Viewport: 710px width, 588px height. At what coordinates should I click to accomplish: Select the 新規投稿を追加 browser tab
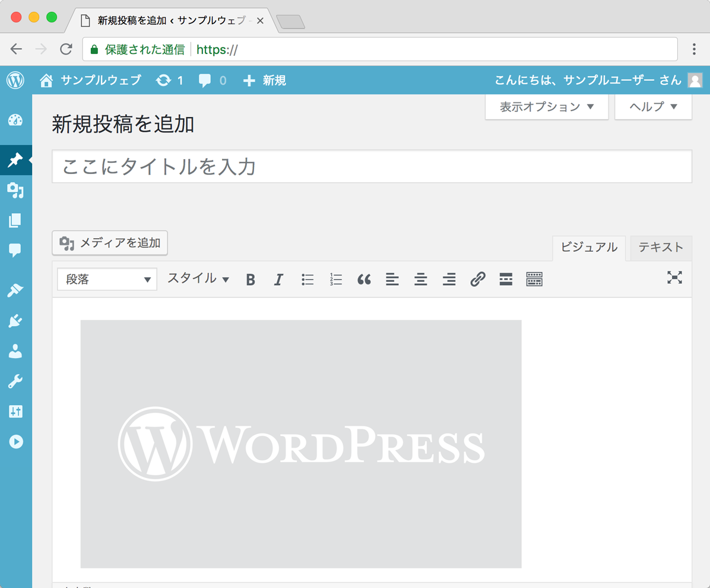click(171, 20)
